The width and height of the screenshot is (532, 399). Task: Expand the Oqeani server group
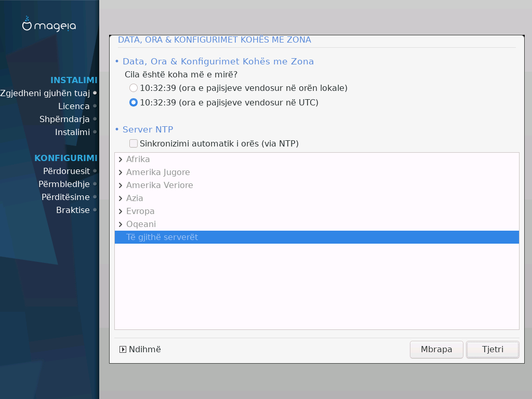point(121,224)
